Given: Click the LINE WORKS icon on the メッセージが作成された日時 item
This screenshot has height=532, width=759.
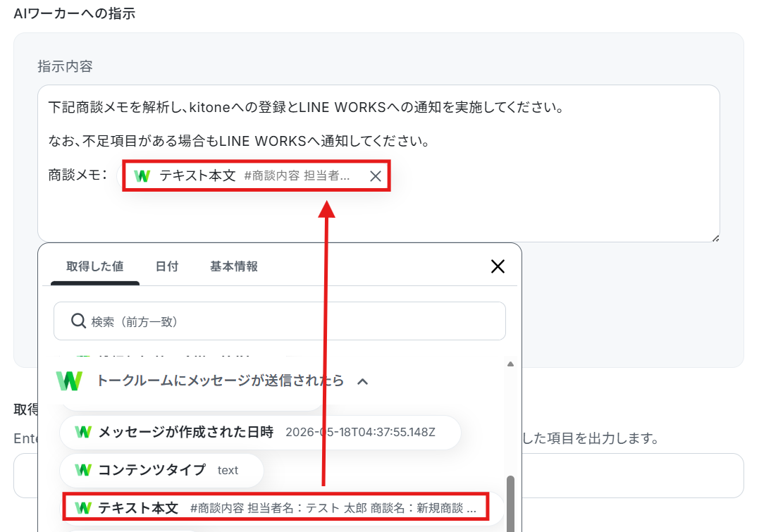Looking at the screenshot, I should pos(83,432).
